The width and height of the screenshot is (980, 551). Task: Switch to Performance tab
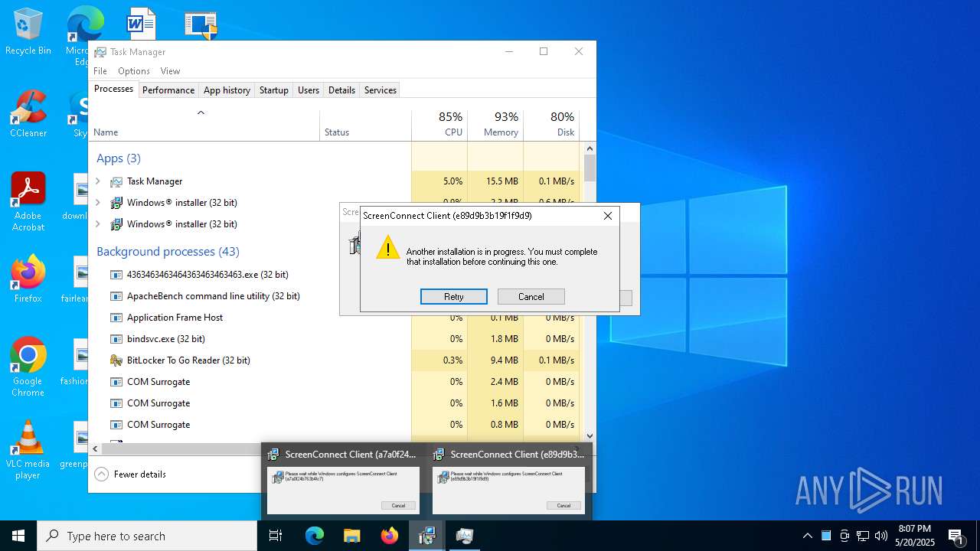point(168,90)
